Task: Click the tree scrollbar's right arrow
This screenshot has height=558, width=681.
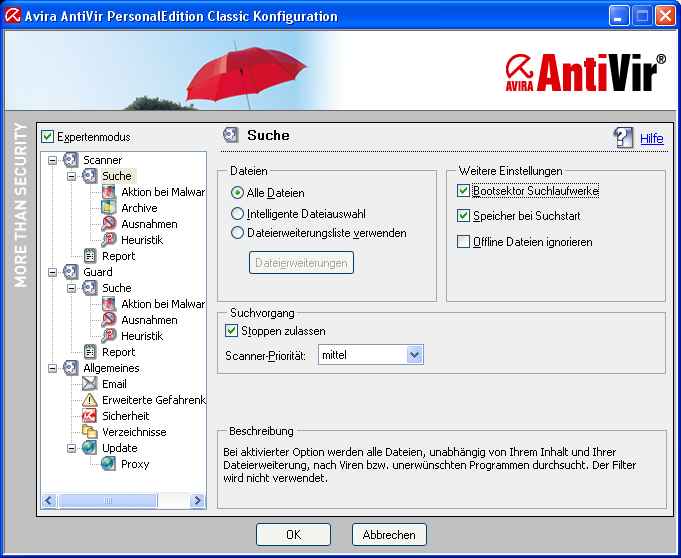Action: 198,501
